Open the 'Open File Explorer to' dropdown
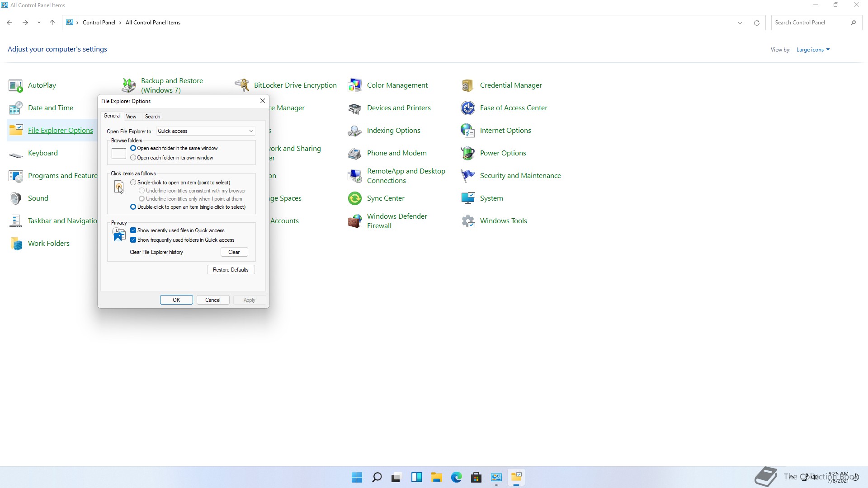The height and width of the screenshot is (488, 868). [x=206, y=131]
